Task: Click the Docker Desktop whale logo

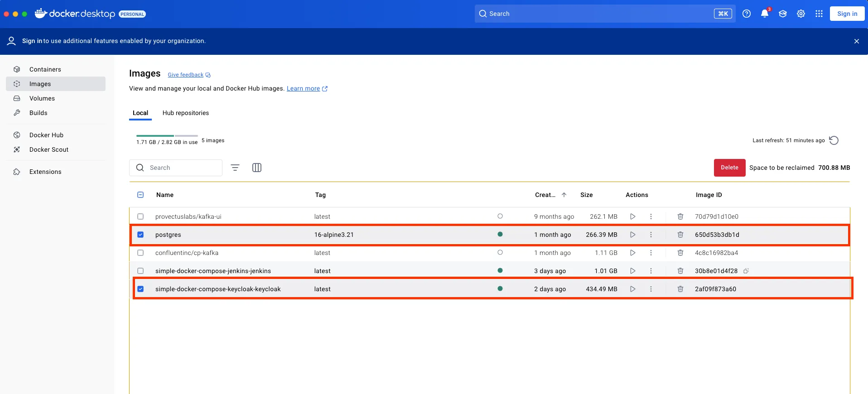Action: [x=41, y=14]
